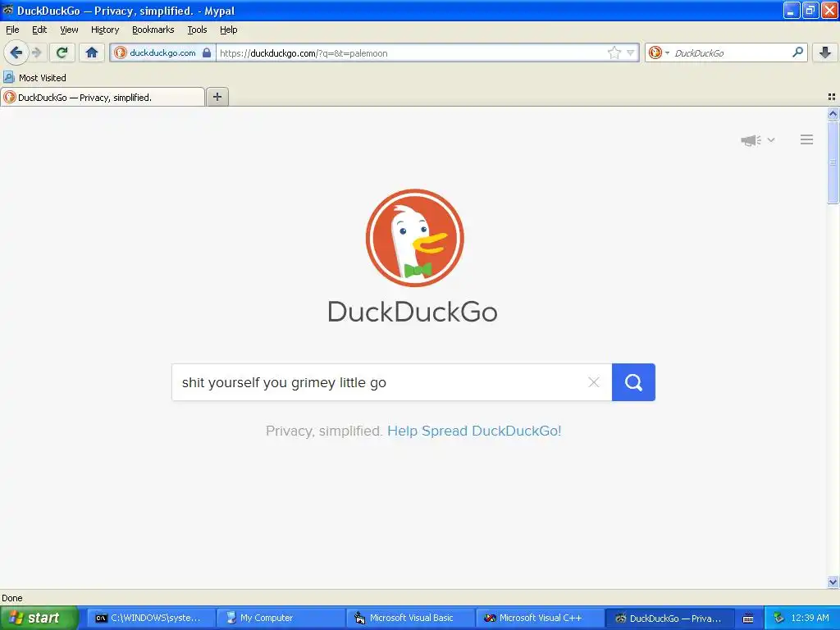Click the magnifier in the browser search box
Viewport: 840px width, 630px height.
pyautogui.click(x=797, y=52)
